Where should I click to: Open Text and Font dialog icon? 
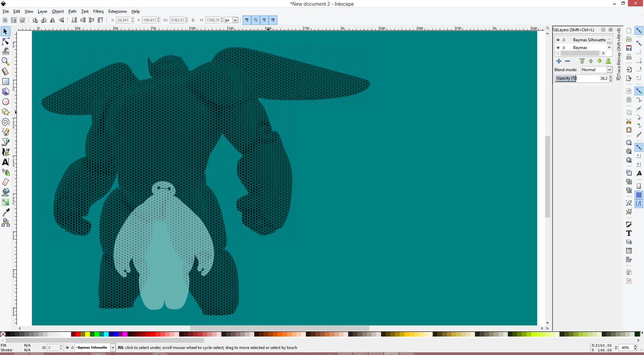point(629,233)
